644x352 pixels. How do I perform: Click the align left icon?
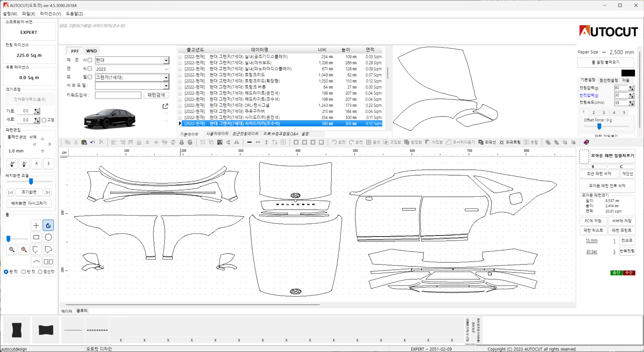(x=114, y=142)
